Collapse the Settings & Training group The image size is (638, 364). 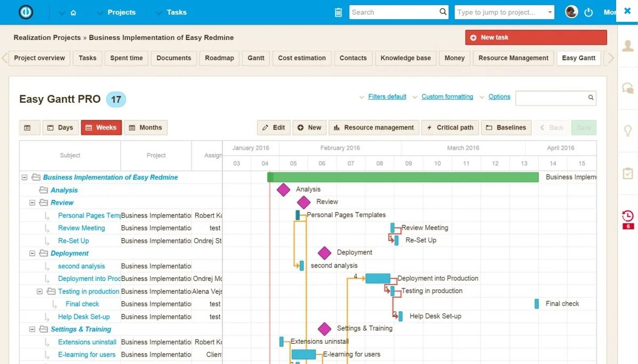pyautogui.click(x=32, y=329)
